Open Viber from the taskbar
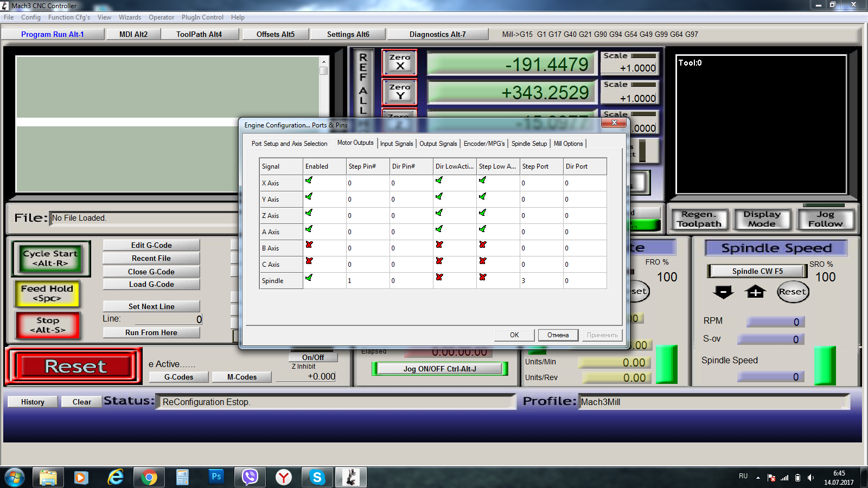This screenshot has width=868, height=488. (x=250, y=477)
